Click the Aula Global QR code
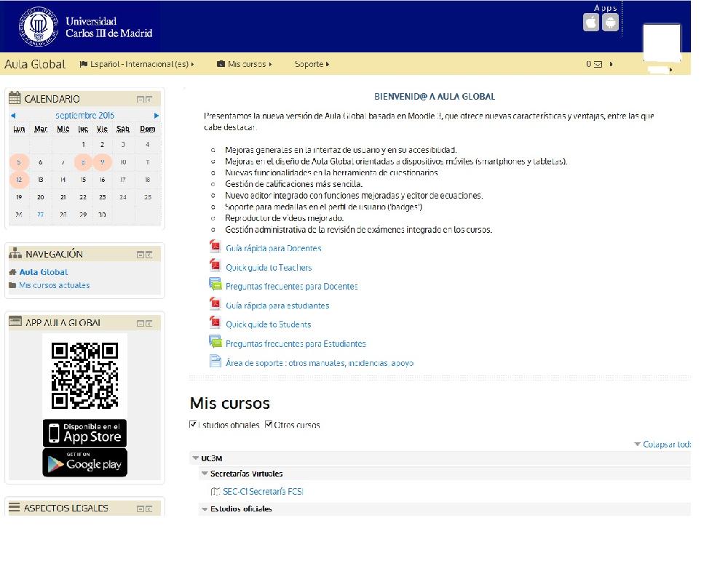728x582 pixels. [84, 375]
